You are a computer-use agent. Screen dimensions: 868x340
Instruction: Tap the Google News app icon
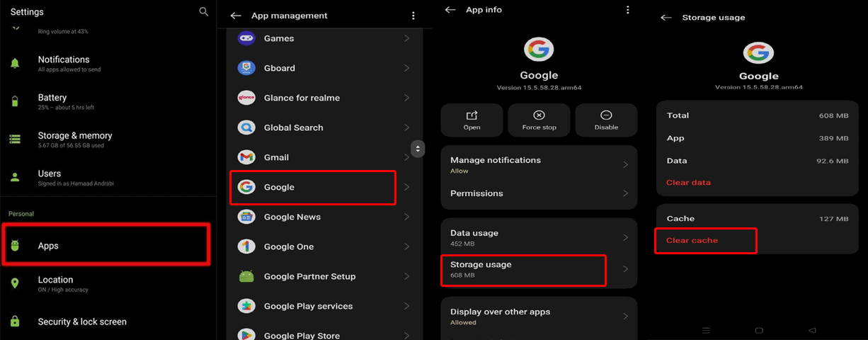246,217
